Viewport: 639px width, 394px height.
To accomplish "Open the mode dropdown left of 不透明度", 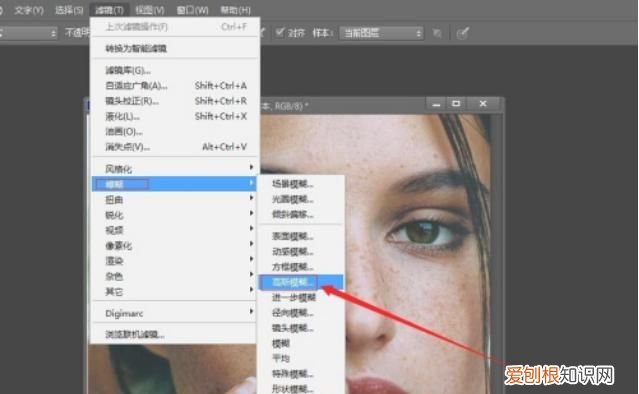I will [x=29, y=33].
